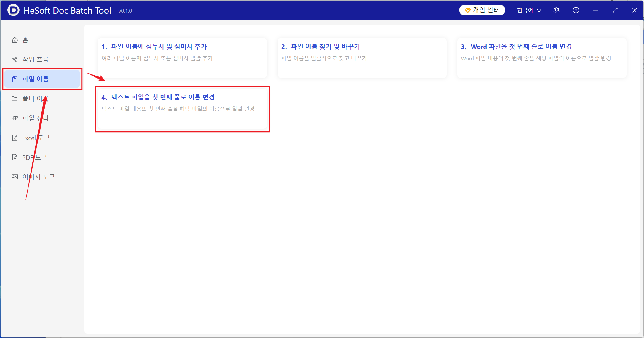Click the v0.1.0 version label
644x338 pixels.
pos(124,11)
